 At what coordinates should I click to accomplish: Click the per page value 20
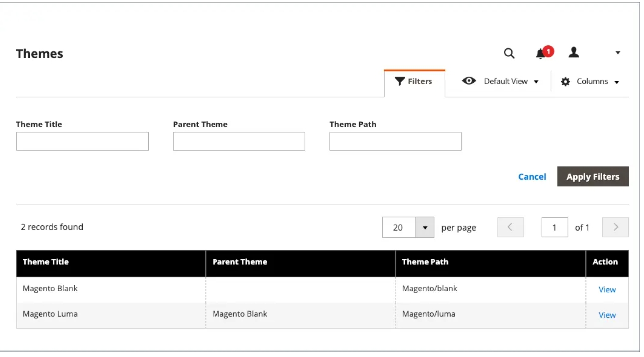(x=399, y=228)
